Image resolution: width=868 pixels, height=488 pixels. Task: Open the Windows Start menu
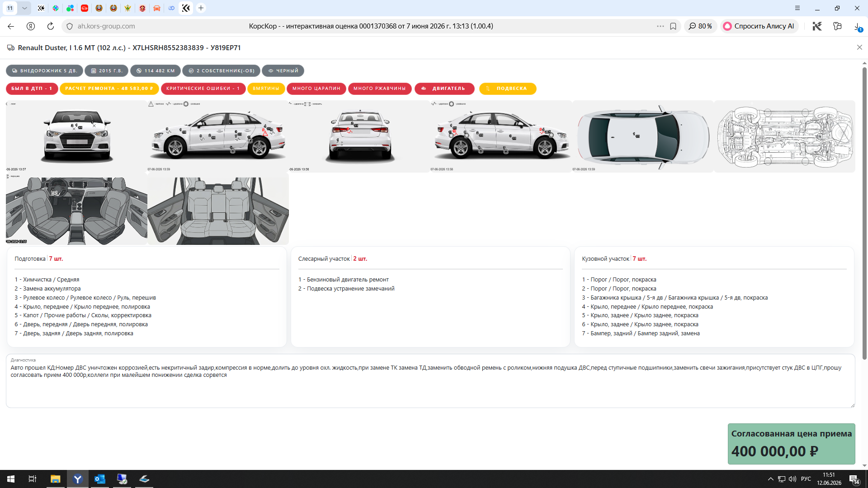click(x=11, y=479)
